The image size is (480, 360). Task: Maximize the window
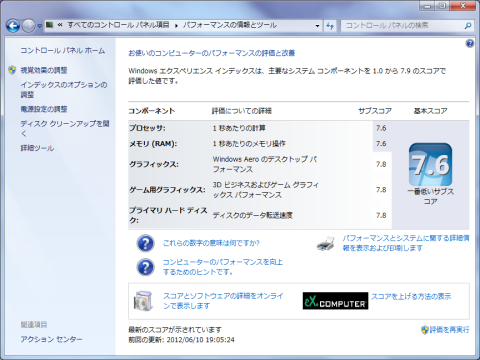tap(443, 6)
